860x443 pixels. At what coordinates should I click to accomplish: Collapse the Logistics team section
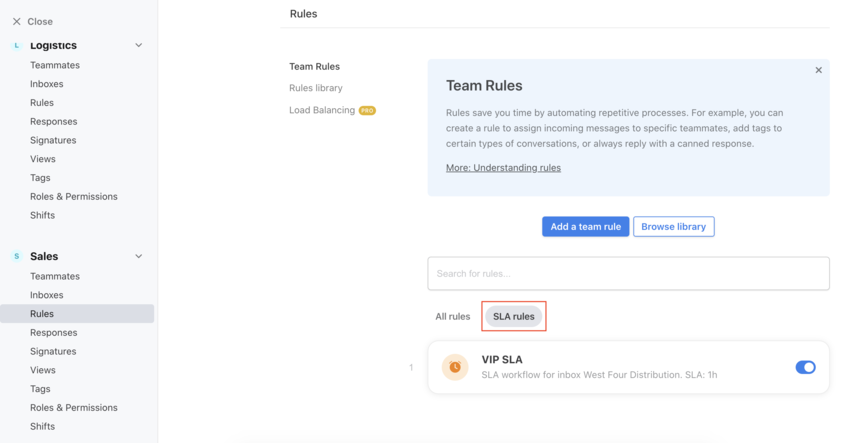click(x=139, y=45)
